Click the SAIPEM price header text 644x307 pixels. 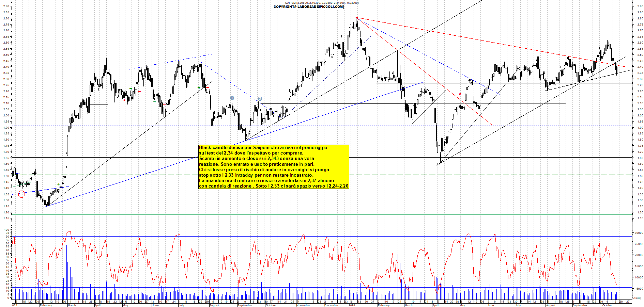click(321, 3)
